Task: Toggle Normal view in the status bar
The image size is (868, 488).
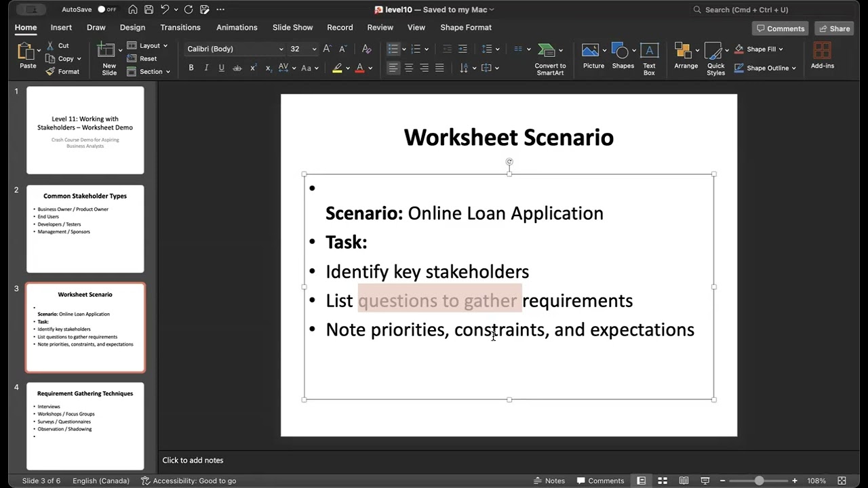Action: 641,481
